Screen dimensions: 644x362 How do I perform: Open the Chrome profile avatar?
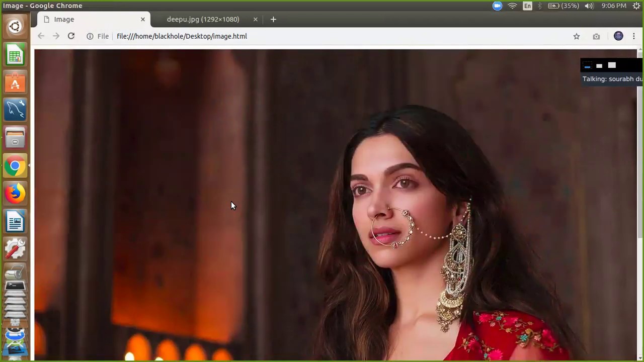pos(618,36)
